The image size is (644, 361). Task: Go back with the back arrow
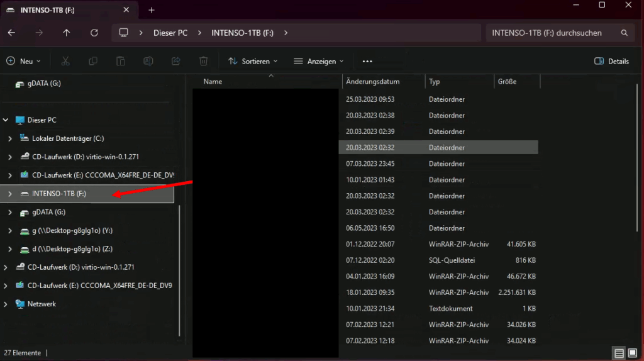[x=11, y=33]
